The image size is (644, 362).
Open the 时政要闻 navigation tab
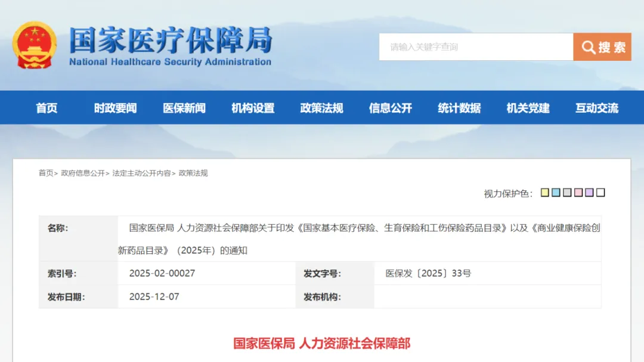[116, 108]
